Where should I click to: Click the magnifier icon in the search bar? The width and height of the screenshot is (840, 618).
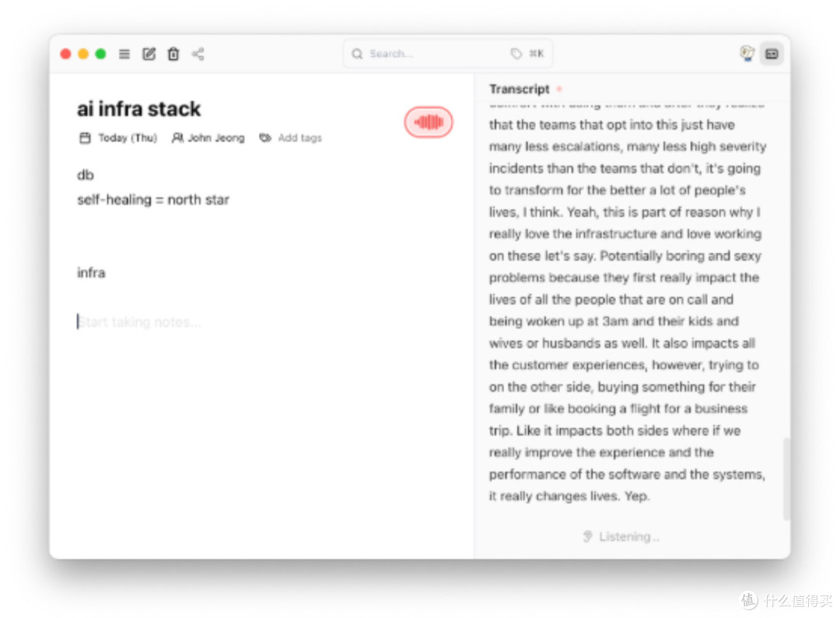357,54
